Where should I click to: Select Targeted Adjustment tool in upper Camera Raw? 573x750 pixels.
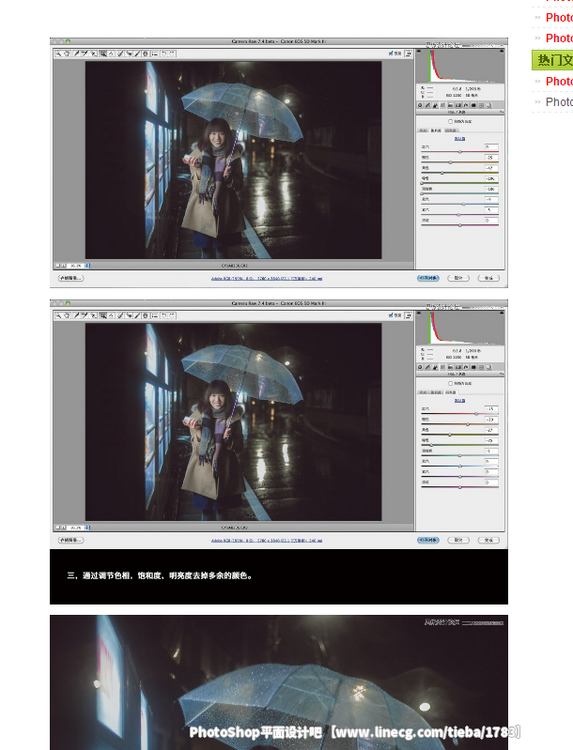(94, 54)
